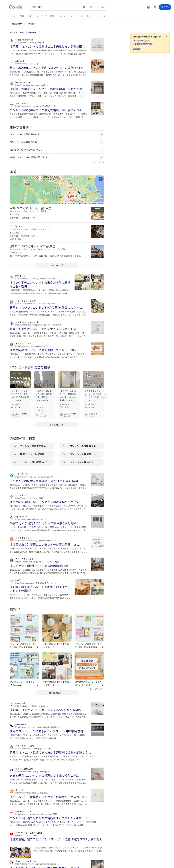This screenshot has height=868, width=174.
Task: Select the すべて tab
Action: pyautogui.click(x=14, y=16)
